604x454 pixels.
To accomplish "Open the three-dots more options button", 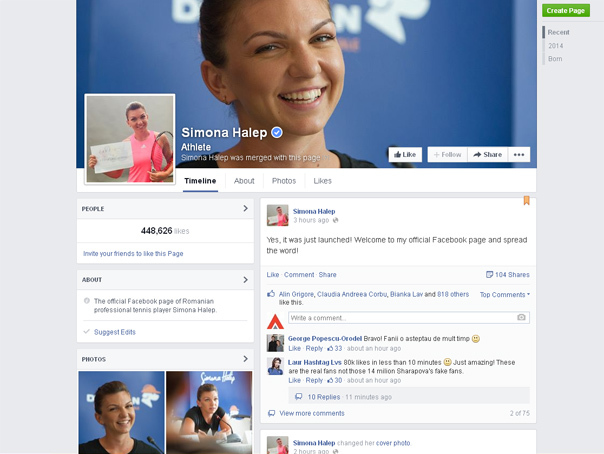I will point(519,154).
